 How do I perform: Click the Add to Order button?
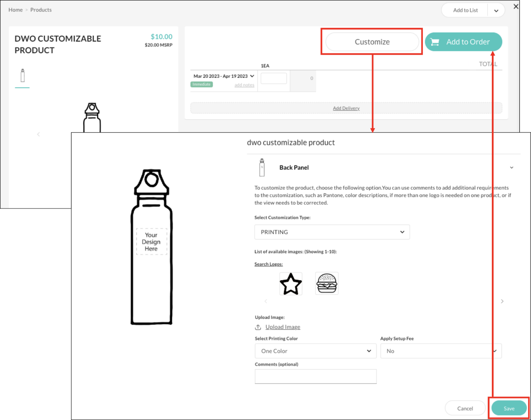pos(463,42)
